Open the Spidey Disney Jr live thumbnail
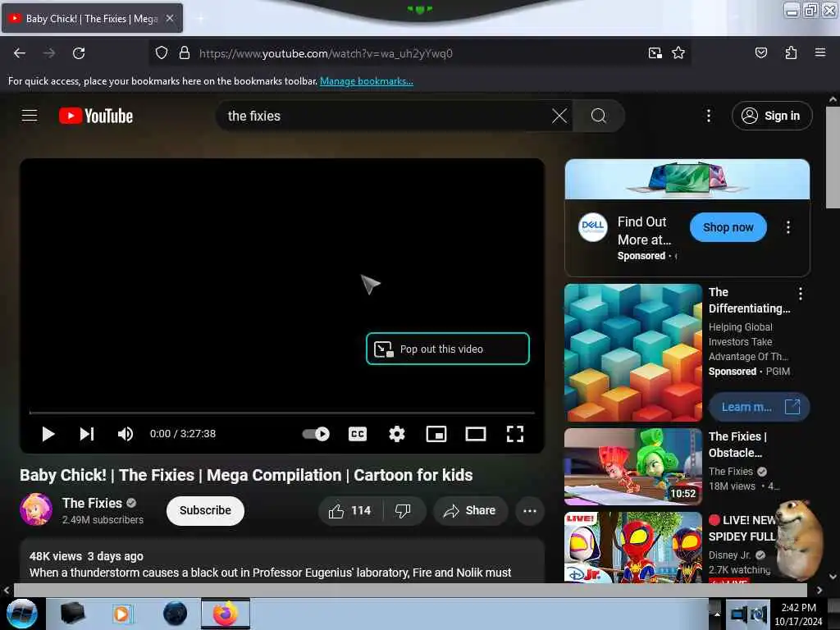 coord(633,547)
